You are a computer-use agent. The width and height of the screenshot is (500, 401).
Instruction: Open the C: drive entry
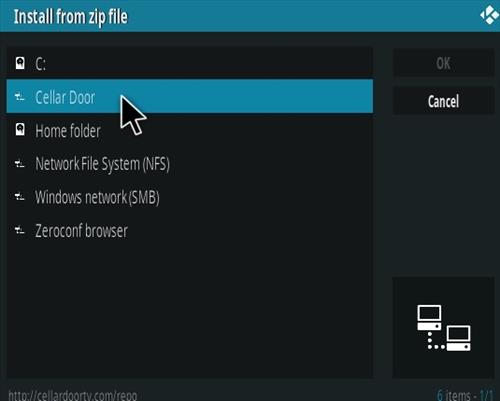(x=190, y=63)
